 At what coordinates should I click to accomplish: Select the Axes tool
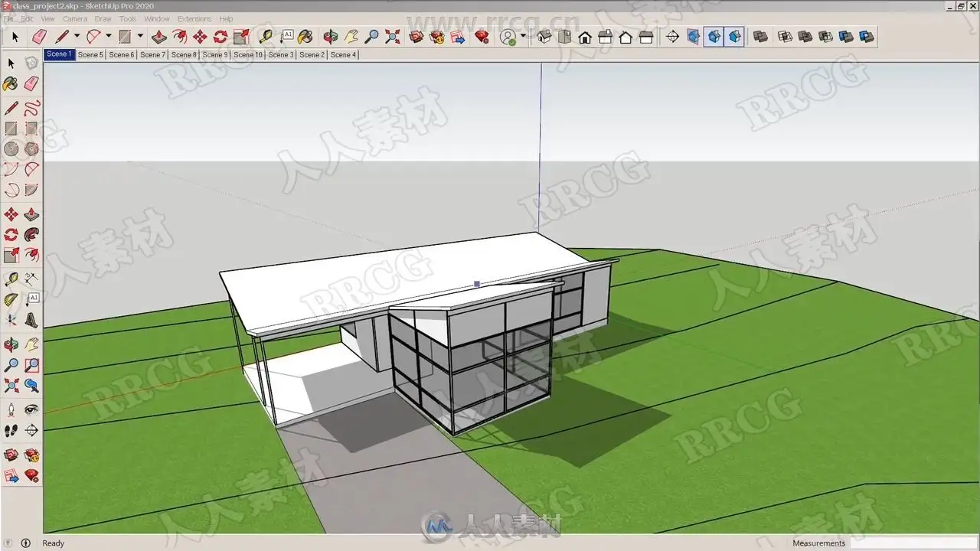(11, 320)
